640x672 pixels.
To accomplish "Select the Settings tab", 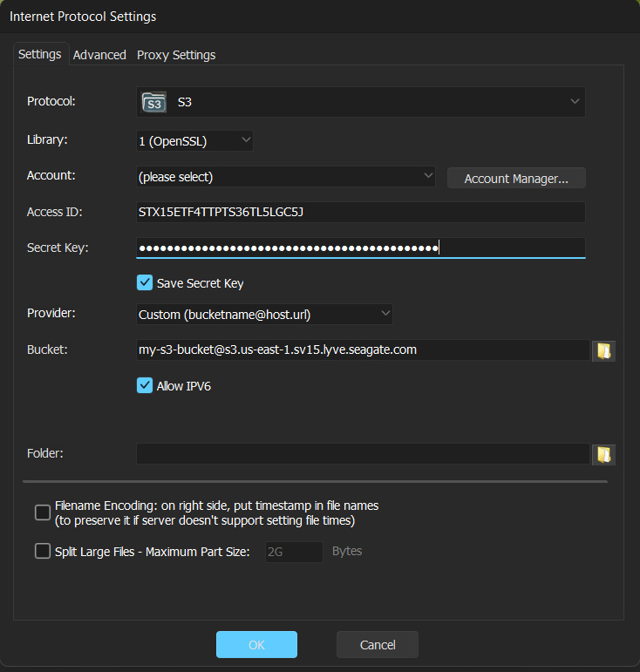I will [40, 54].
